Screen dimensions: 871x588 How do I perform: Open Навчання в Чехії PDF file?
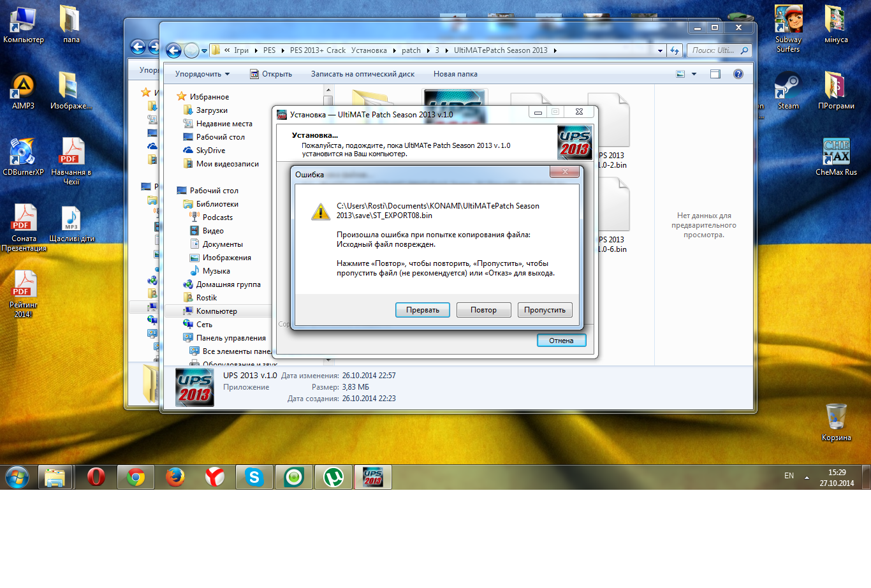pyautogui.click(x=71, y=162)
